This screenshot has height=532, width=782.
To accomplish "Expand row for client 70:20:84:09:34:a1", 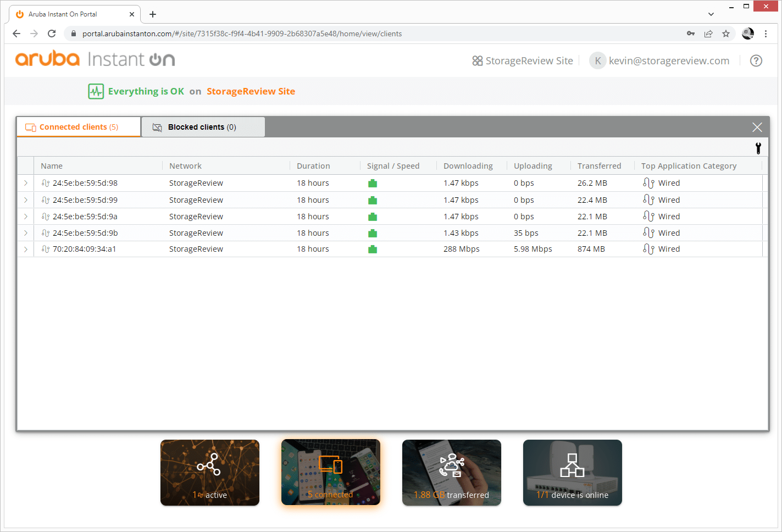I will 26,249.
